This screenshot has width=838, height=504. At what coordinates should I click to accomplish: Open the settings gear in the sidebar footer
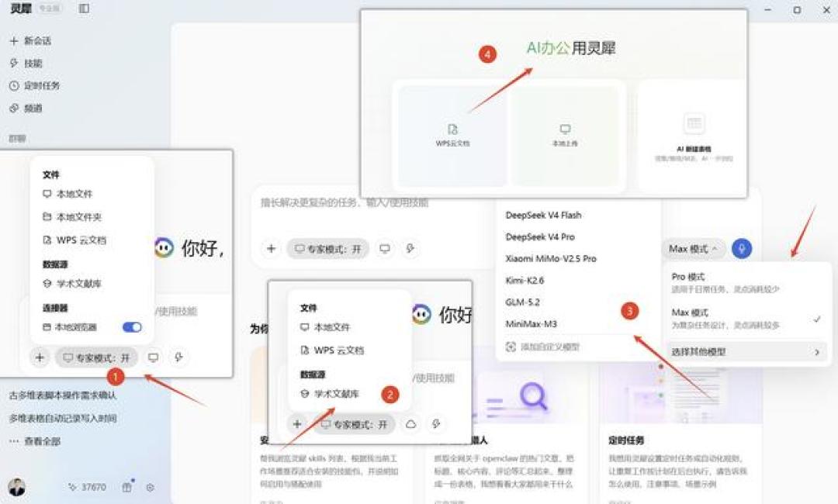point(151,487)
